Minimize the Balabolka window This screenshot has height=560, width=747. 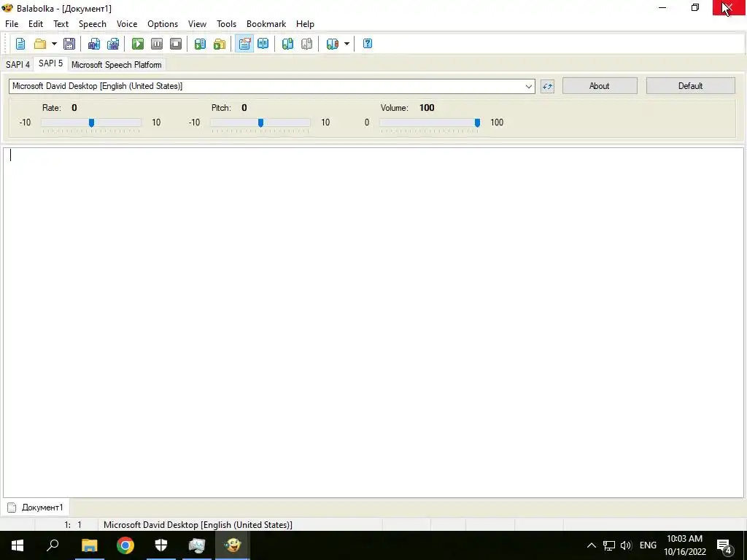click(662, 7)
